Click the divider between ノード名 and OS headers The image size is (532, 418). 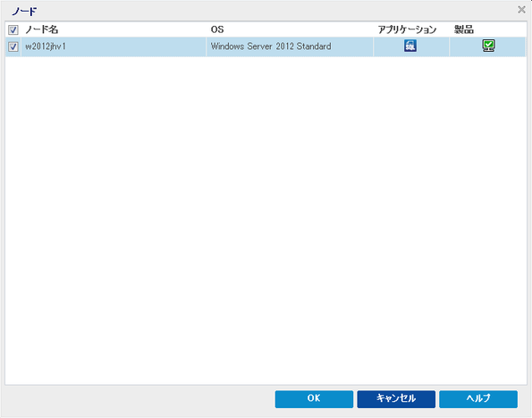tap(206, 29)
